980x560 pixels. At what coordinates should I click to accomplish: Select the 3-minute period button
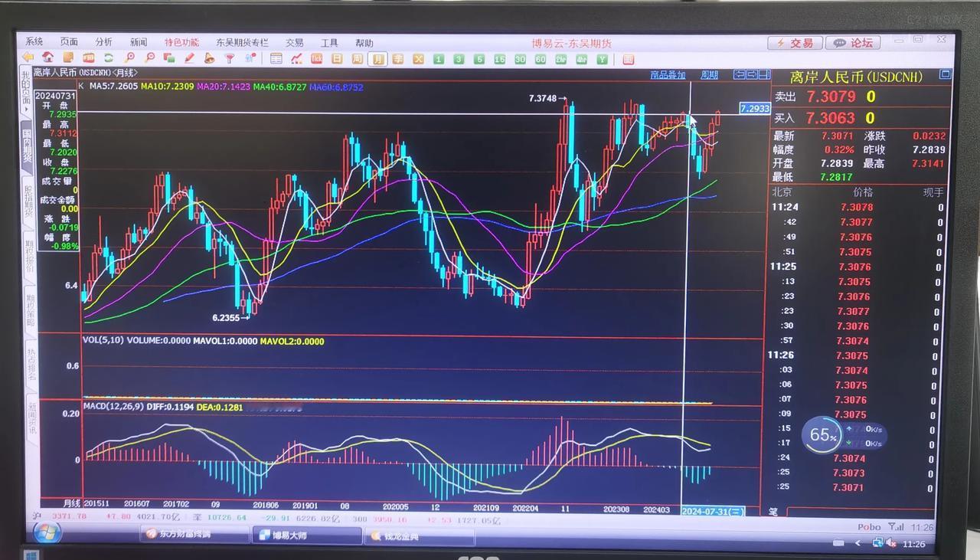click(x=459, y=59)
